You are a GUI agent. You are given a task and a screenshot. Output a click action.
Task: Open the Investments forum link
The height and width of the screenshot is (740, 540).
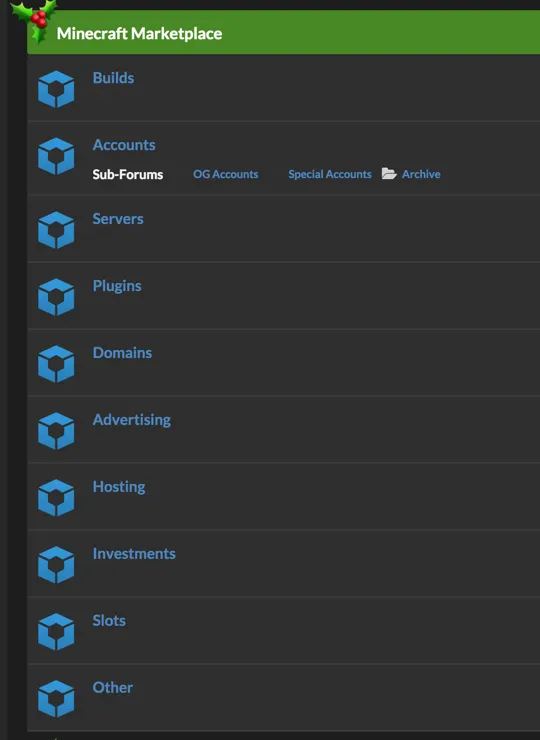tap(134, 554)
